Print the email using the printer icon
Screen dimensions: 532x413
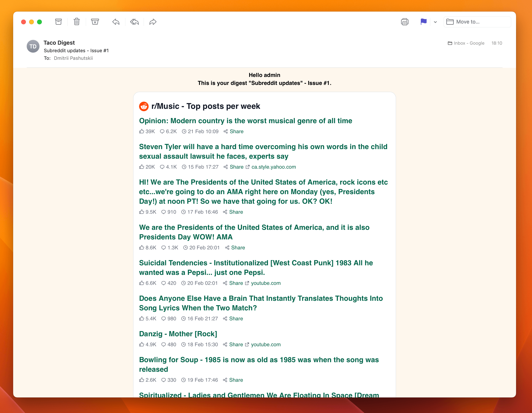[x=405, y=22]
